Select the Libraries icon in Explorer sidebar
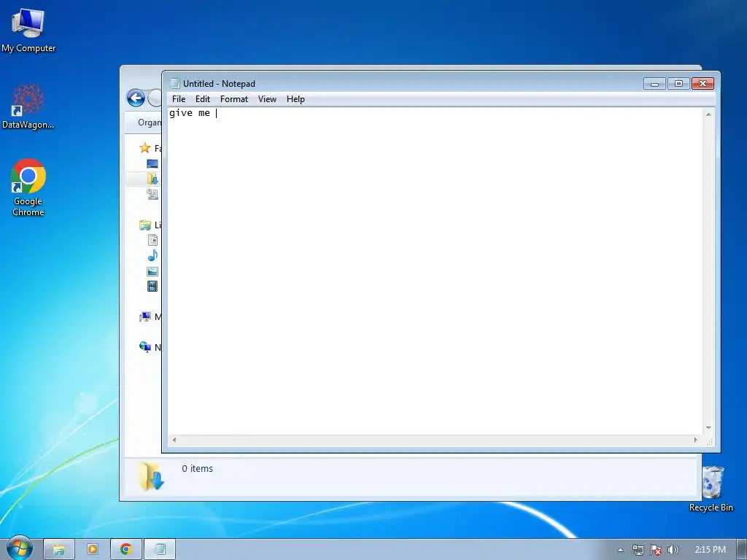The image size is (747, 560). click(x=145, y=225)
